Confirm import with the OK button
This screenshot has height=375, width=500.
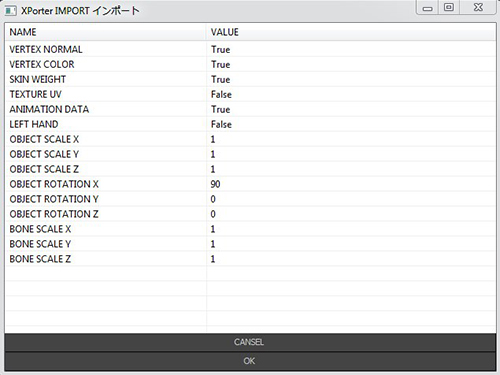click(x=250, y=361)
